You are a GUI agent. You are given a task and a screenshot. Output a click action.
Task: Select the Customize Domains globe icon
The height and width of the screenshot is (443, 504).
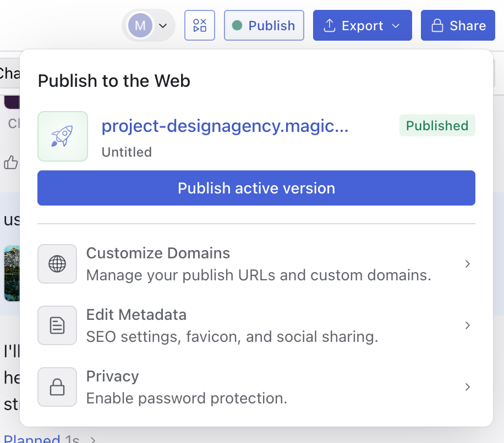pos(57,264)
